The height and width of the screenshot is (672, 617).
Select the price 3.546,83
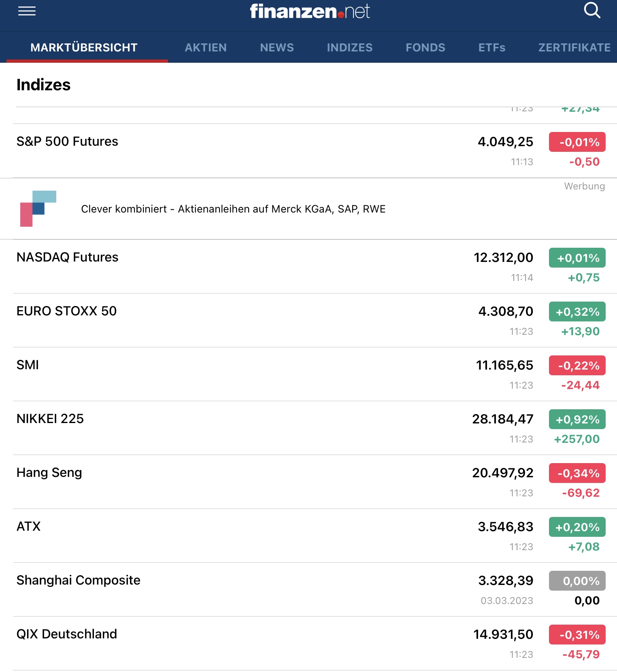coord(506,527)
